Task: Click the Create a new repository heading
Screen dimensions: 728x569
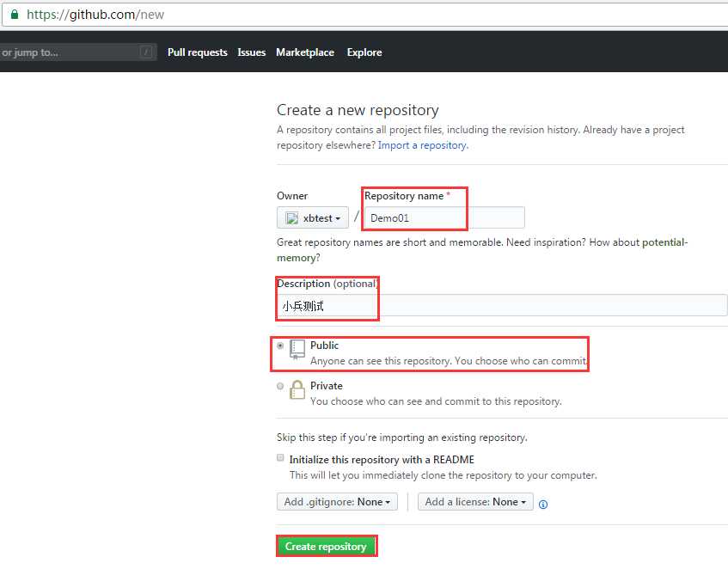Action: click(358, 110)
